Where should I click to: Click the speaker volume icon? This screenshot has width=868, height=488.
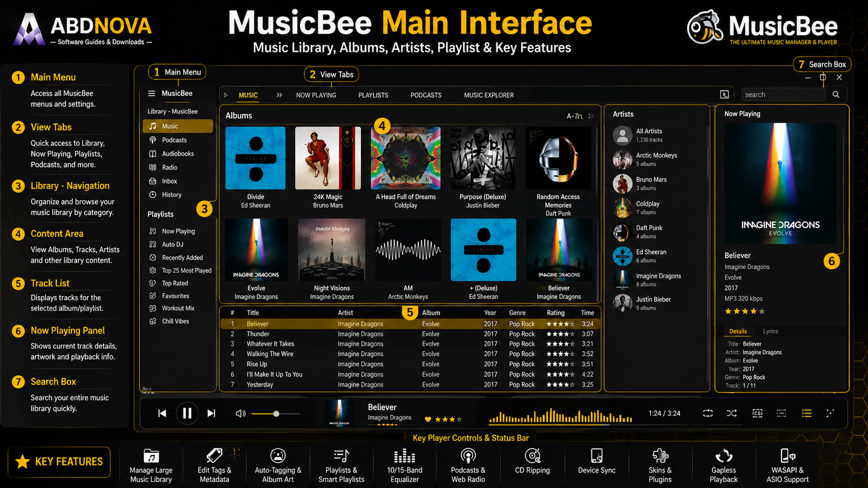tap(240, 414)
